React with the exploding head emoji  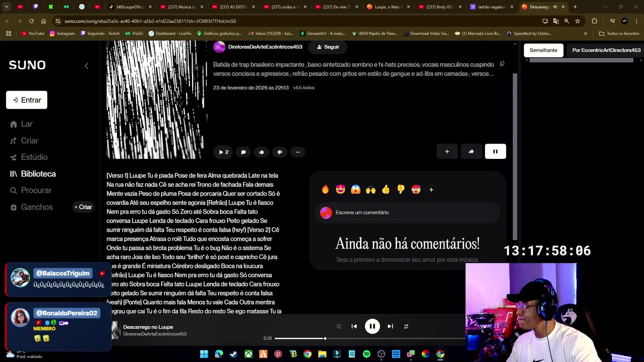tap(416, 190)
